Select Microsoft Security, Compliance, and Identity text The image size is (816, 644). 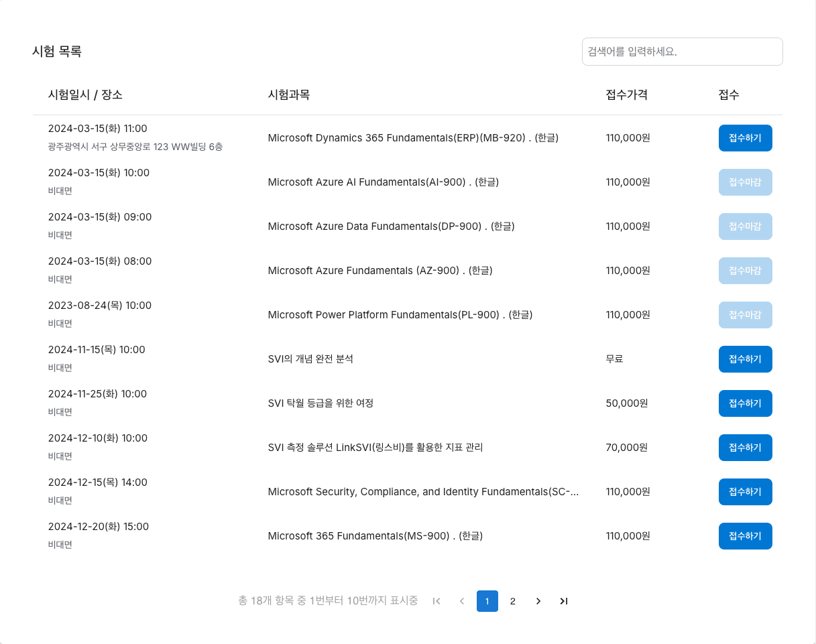pos(423,492)
